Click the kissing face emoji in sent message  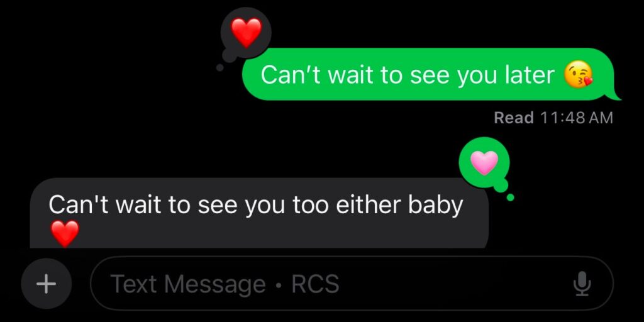tap(579, 75)
